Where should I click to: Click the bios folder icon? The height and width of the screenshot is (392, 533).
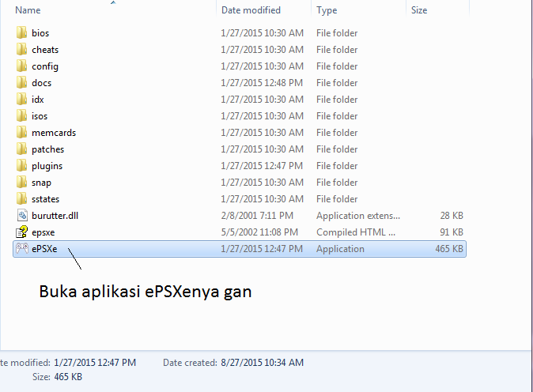(22, 32)
